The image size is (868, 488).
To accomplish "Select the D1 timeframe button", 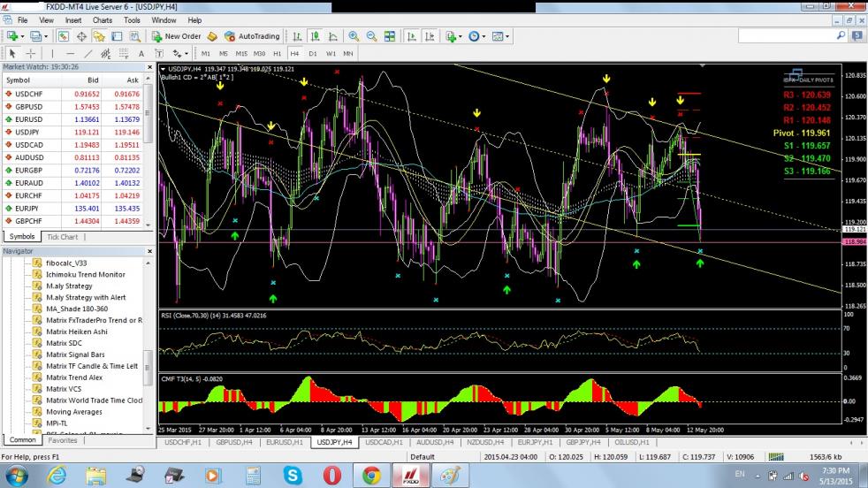I will (x=312, y=53).
